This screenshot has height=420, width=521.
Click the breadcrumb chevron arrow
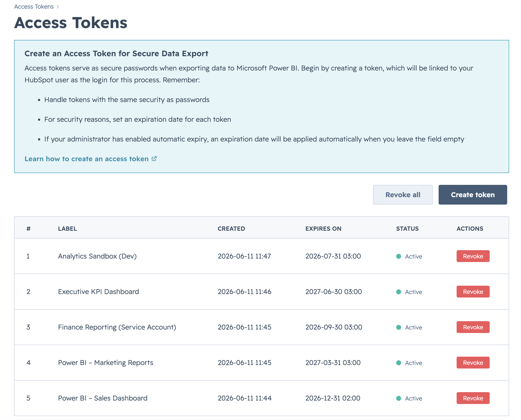(x=58, y=7)
